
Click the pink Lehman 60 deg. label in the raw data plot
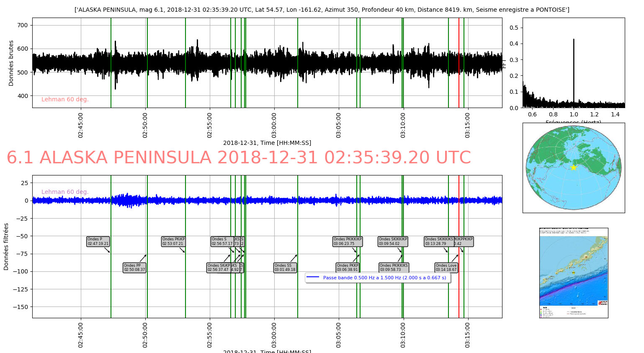pyautogui.click(x=65, y=100)
